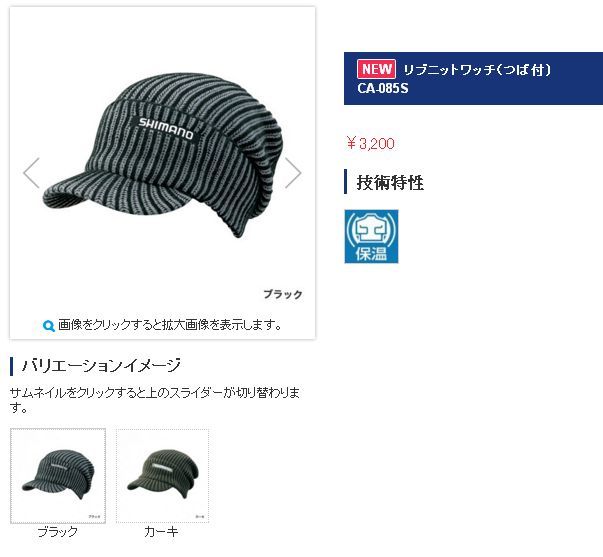Click the next image slider arrow
603x557 pixels.
tap(293, 173)
